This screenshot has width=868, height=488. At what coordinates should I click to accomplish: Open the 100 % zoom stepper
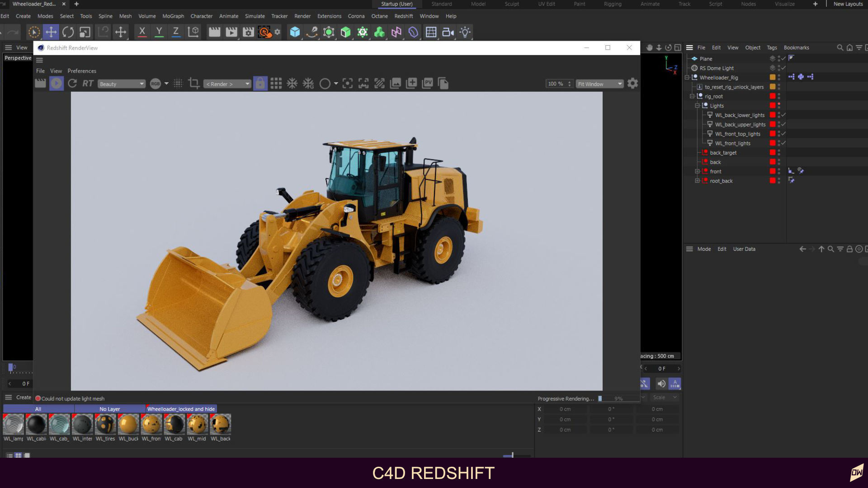(x=569, y=84)
